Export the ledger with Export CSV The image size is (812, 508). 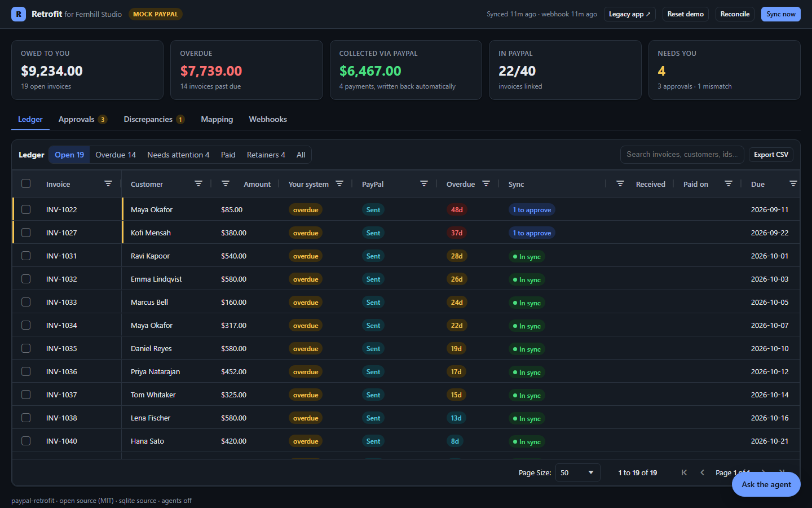pyautogui.click(x=771, y=155)
